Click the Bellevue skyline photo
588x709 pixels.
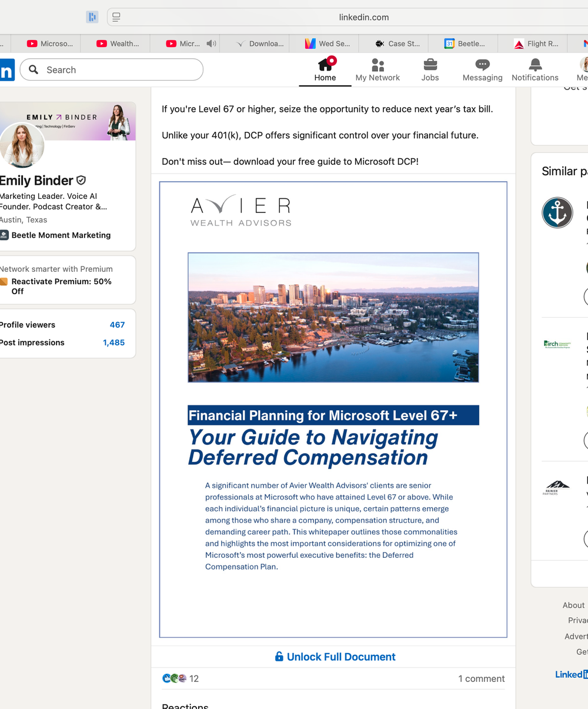point(333,318)
